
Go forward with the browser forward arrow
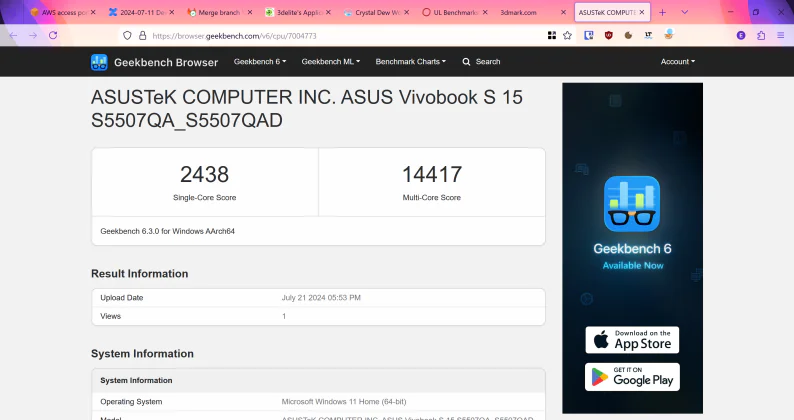pyautogui.click(x=33, y=35)
